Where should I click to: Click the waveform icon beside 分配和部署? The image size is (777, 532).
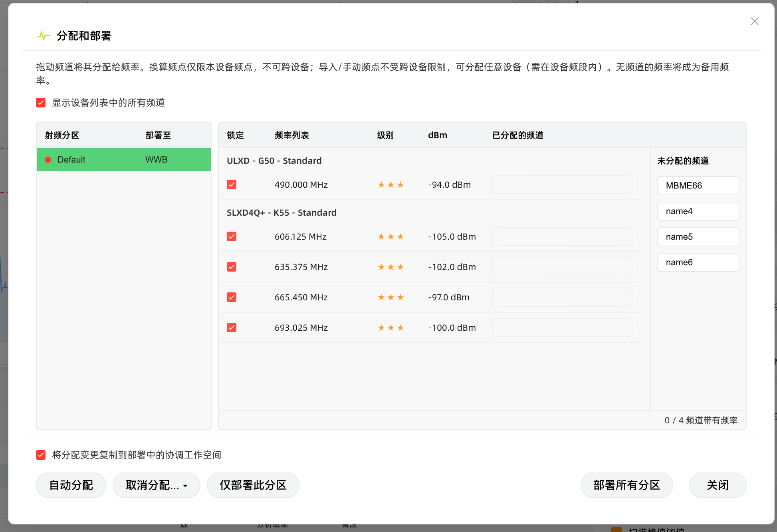pos(44,36)
